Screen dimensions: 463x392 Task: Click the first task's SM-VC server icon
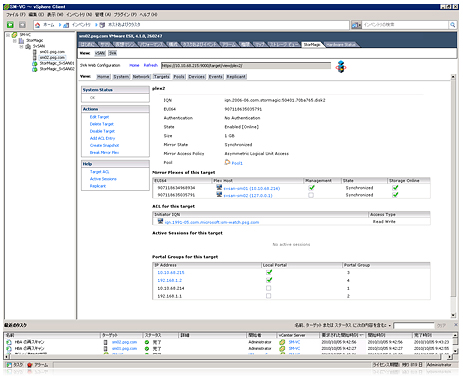pyautogui.click(x=282, y=342)
